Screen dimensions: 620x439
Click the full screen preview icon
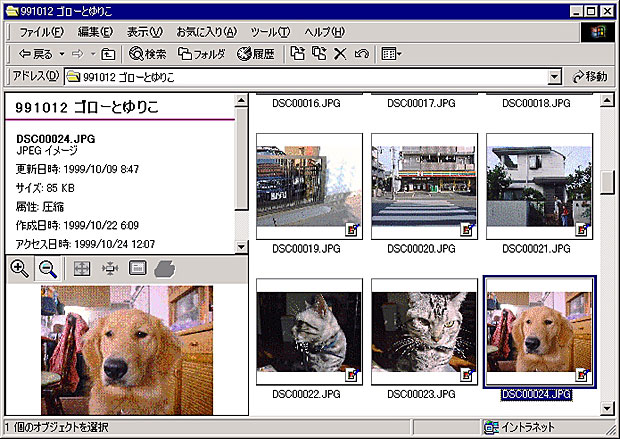138,268
